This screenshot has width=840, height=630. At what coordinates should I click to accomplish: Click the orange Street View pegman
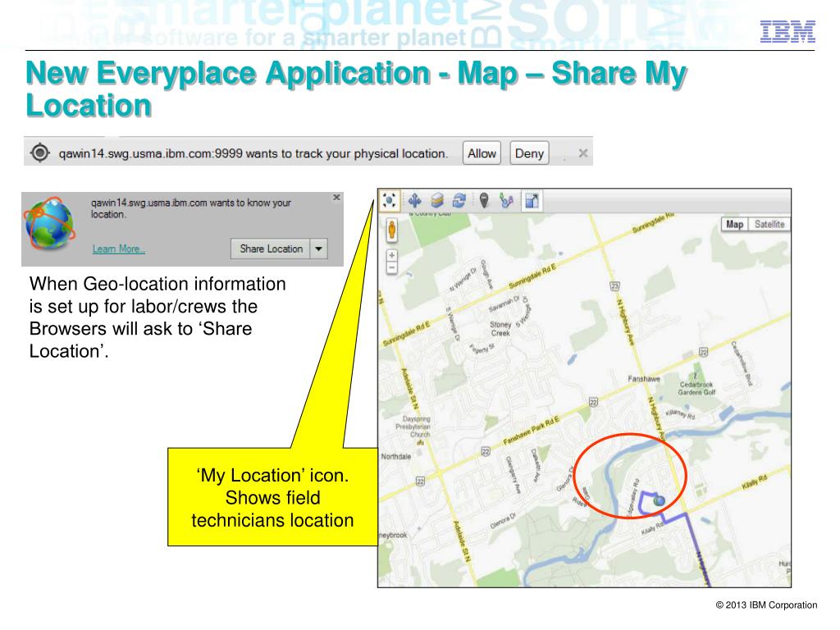tap(392, 230)
